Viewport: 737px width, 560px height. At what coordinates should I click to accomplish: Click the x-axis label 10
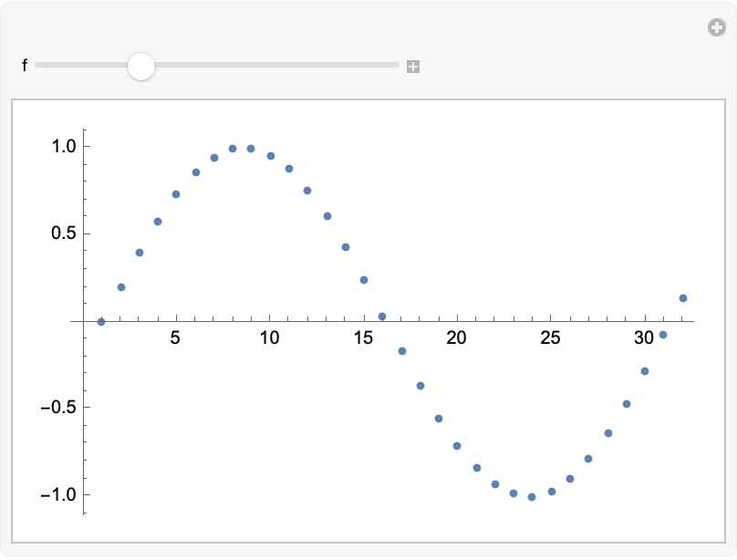(269, 338)
